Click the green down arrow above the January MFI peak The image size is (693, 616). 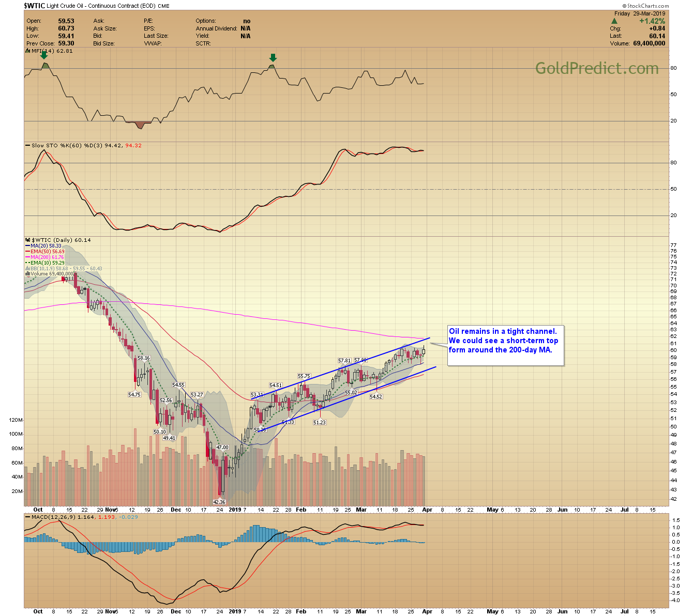(273, 57)
